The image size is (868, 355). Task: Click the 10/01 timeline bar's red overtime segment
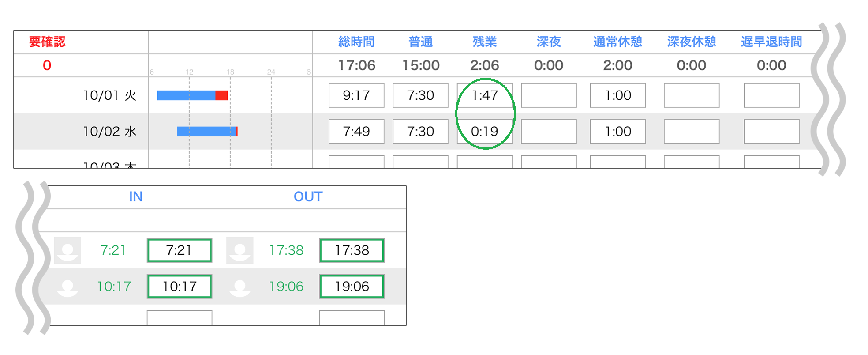pyautogui.click(x=221, y=95)
